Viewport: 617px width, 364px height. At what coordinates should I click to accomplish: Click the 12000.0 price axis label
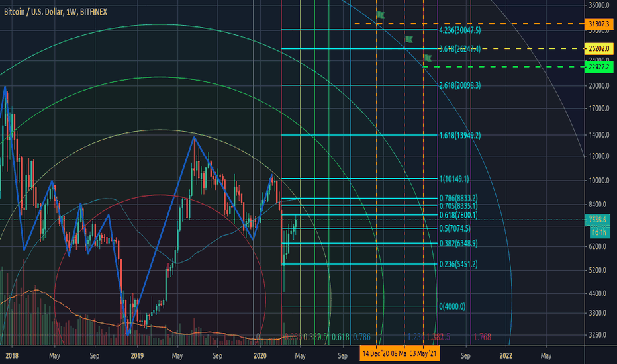click(x=599, y=156)
